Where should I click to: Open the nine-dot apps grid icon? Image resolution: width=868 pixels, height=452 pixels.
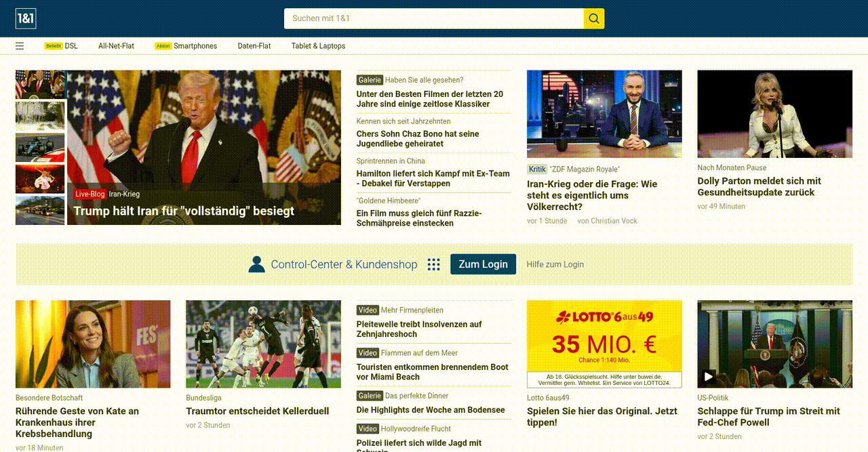434,264
